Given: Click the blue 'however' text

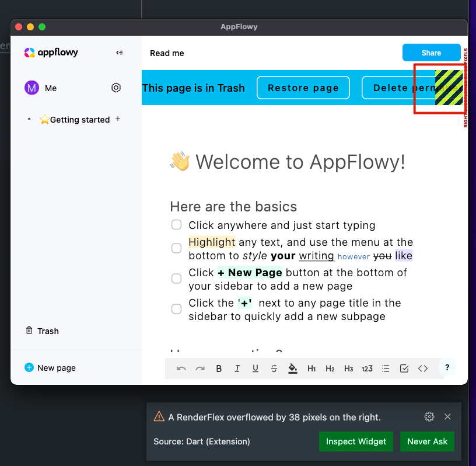Looking at the screenshot, I should [x=353, y=256].
